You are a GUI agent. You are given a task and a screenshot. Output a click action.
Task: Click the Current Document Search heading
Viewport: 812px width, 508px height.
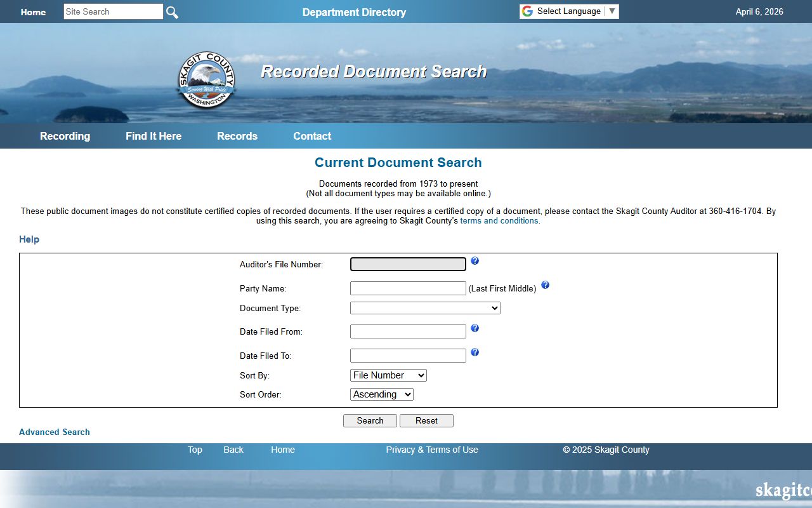pos(398,163)
